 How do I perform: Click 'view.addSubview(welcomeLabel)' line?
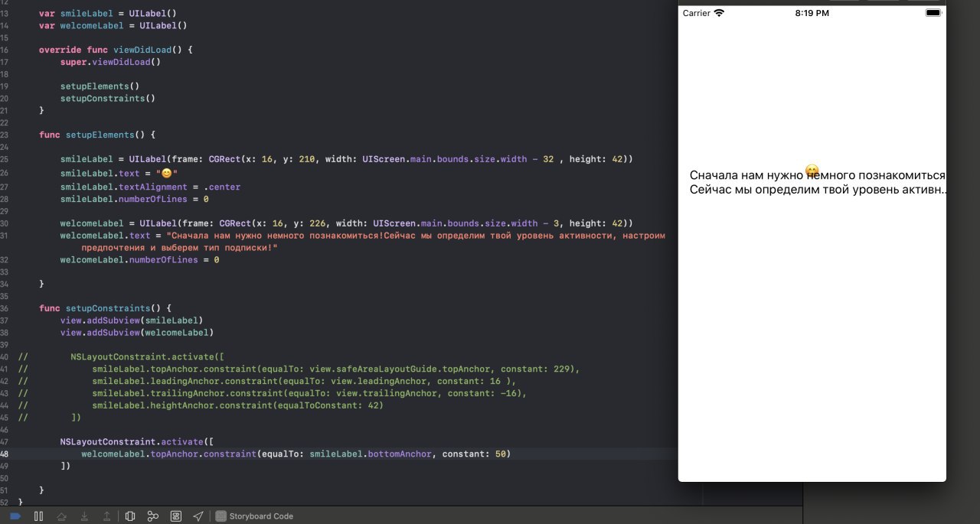coord(137,333)
